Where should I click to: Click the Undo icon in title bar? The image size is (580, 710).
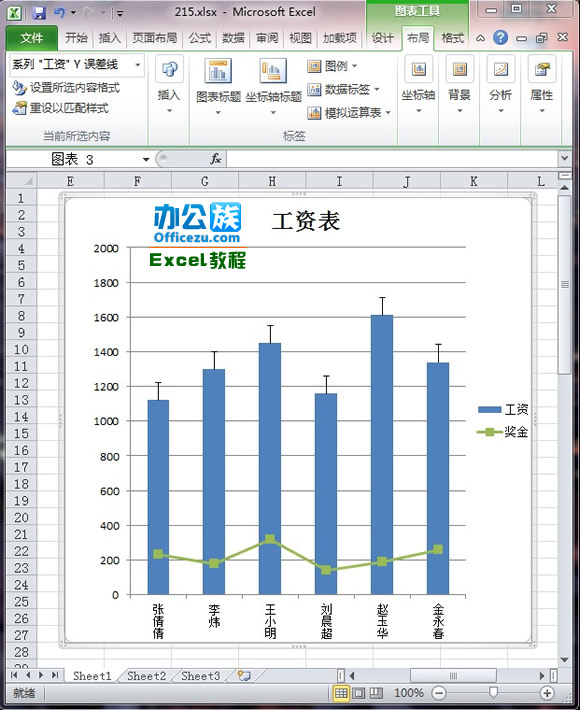pos(59,13)
